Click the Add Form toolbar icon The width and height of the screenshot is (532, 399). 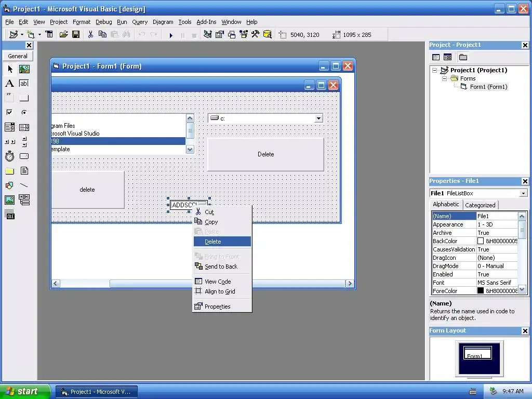point(31,34)
